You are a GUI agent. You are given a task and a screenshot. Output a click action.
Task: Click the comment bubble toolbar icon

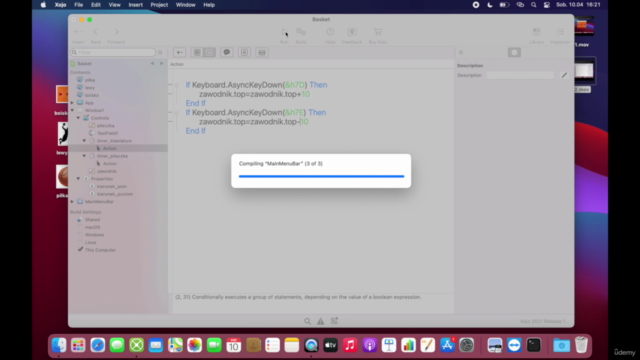point(227,52)
